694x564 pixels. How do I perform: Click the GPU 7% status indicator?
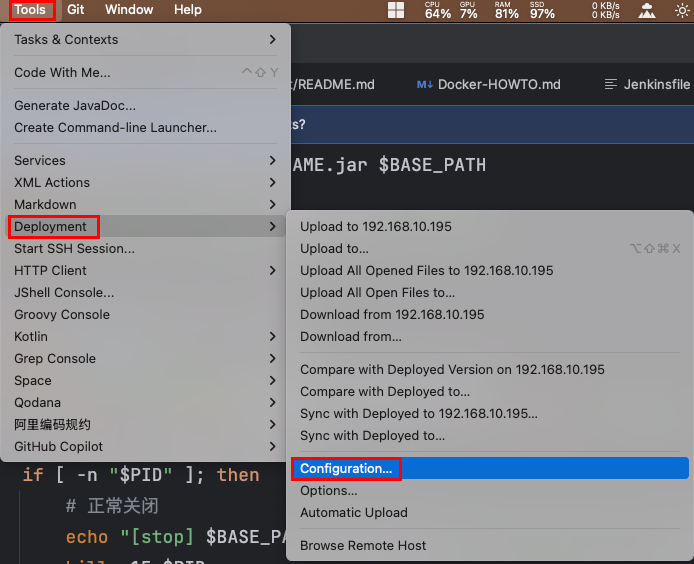[468, 10]
